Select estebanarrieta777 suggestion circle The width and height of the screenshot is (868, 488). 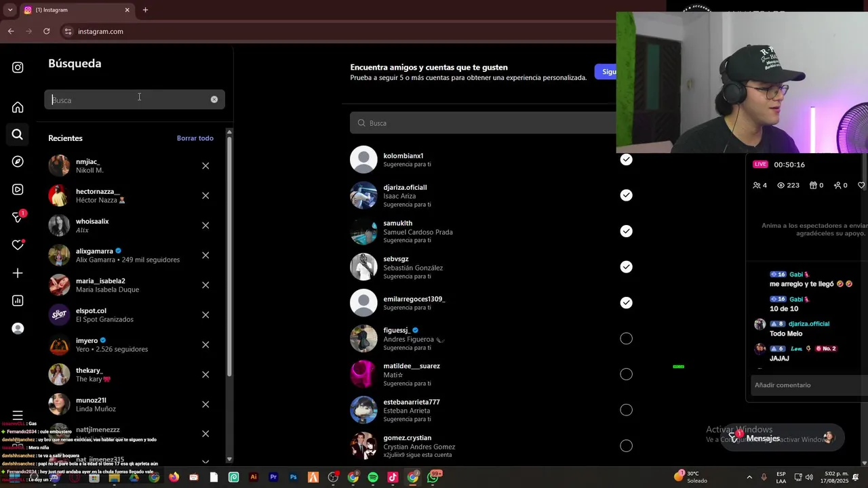tap(626, 410)
